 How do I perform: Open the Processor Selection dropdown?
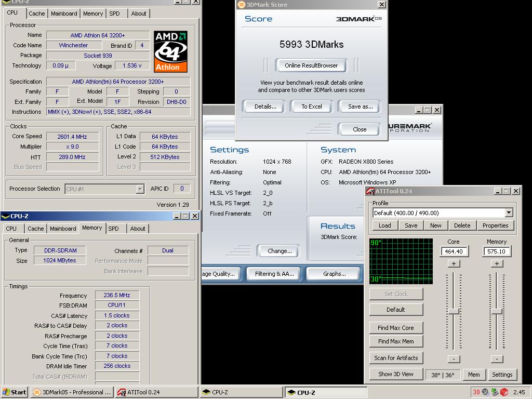(x=140, y=189)
